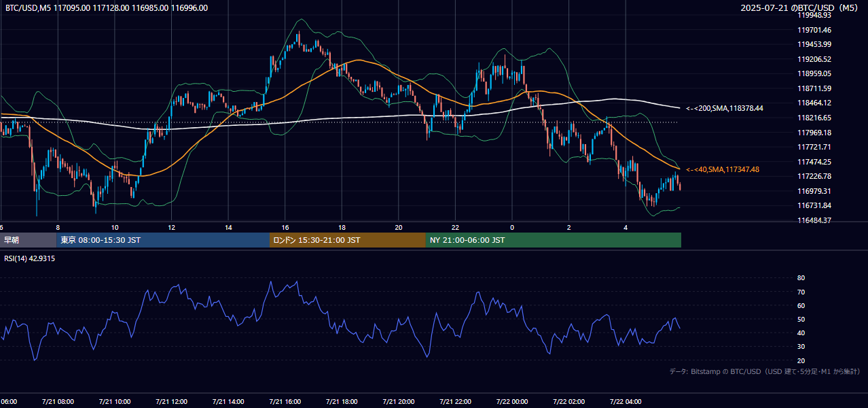Select the 200 SMA label 118378.44

coord(724,108)
